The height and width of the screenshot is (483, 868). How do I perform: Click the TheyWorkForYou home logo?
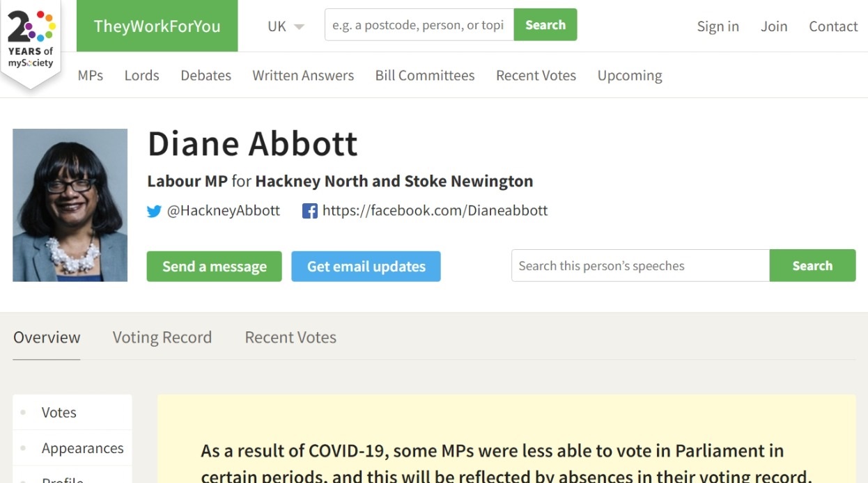[157, 26]
